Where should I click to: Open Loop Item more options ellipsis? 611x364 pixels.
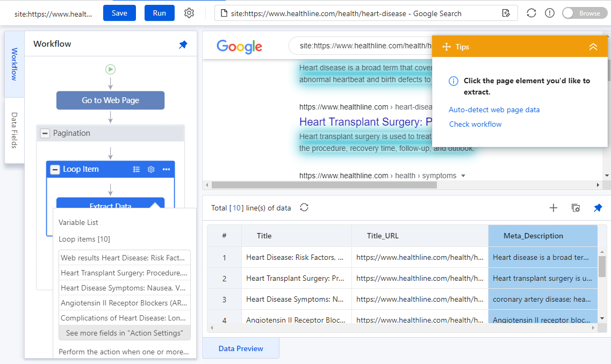click(167, 169)
